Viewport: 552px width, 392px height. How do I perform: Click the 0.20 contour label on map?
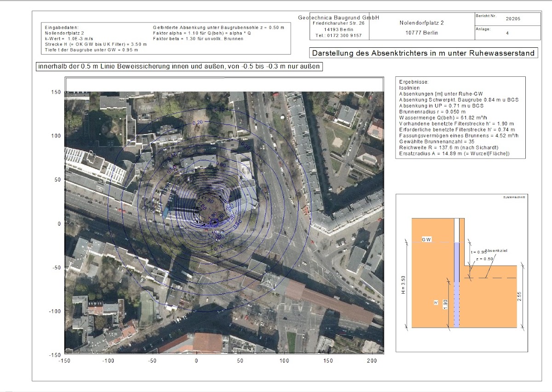pyautogui.click(x=198, y=123)
